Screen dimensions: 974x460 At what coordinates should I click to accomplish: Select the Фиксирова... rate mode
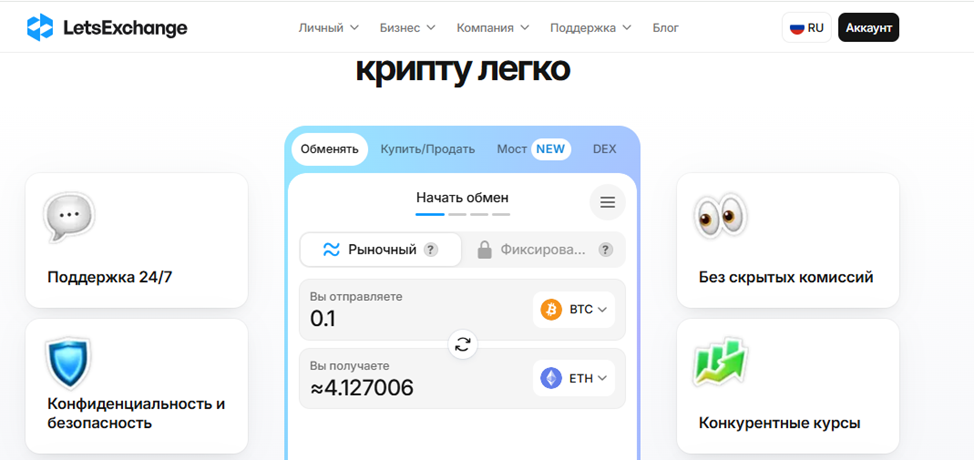click(x=543, y=250)
